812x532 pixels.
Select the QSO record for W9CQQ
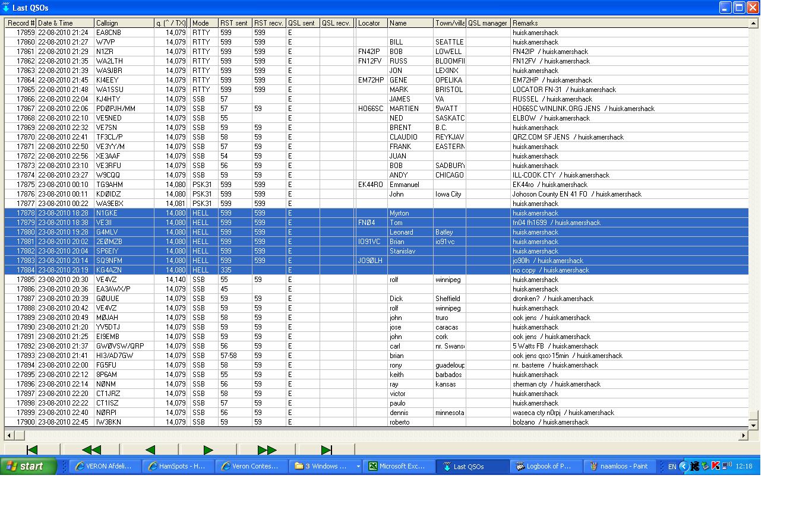(x=108, y=175)
